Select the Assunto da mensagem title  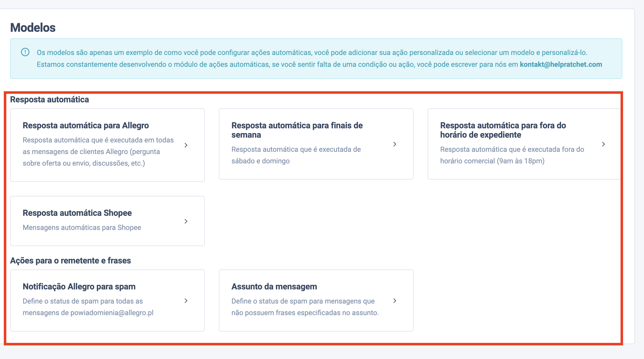click(x=274, y=287)
